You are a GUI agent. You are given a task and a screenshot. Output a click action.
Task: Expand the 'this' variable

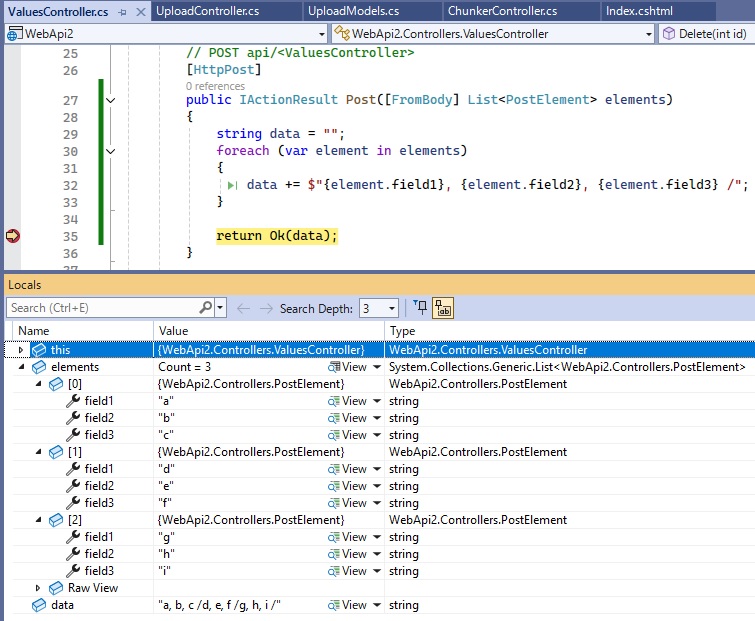tap(21, 350)
